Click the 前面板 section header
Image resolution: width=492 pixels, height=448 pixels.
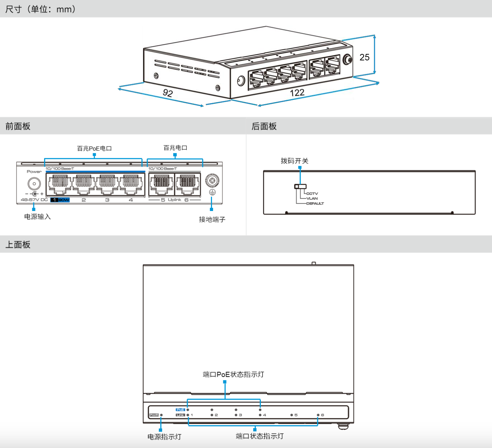point(18,126)
